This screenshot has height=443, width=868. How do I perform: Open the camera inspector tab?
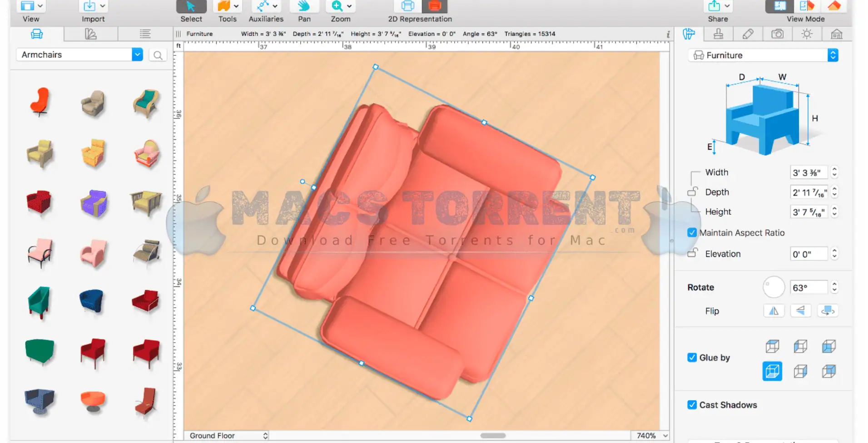tap(778, 34)
